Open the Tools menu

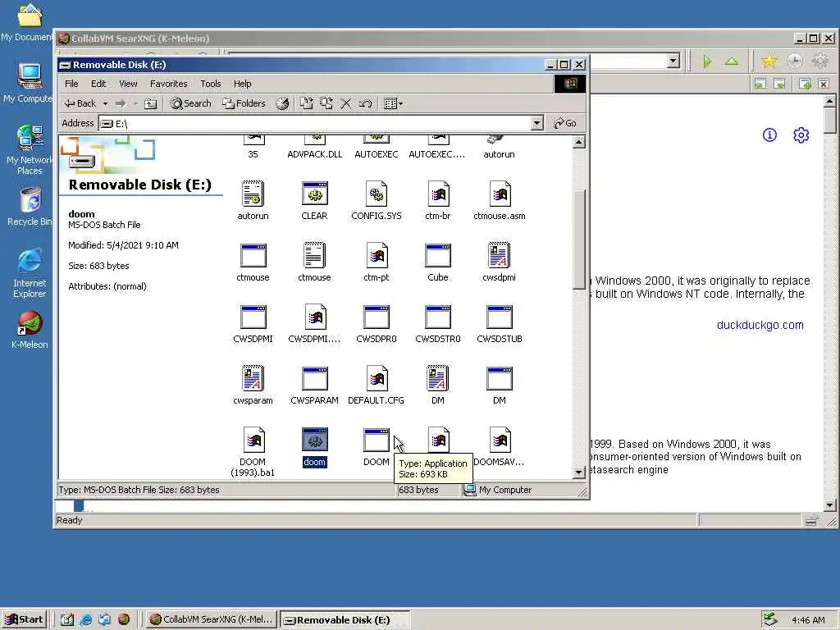[211, 84]
